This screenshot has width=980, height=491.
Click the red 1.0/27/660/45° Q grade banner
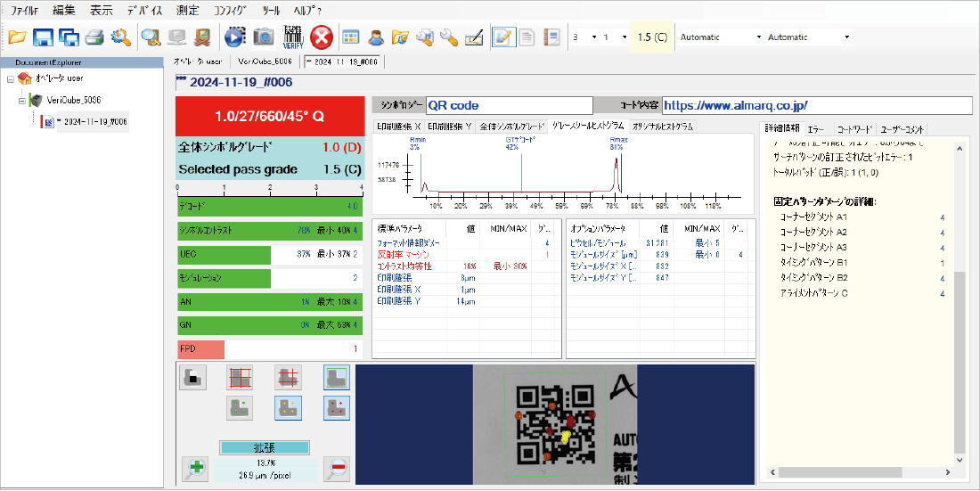269,117
